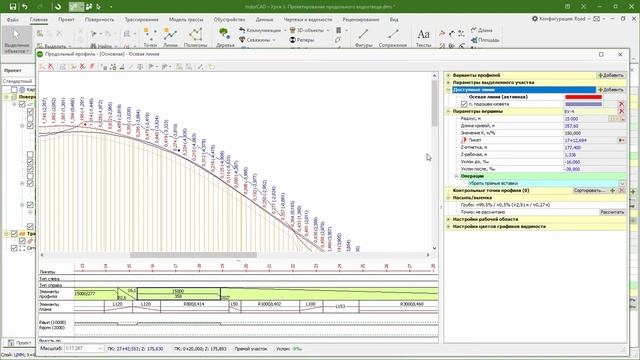The image size is (640, 360).
Task: Open the Файл menu
Action: [13, 19]
